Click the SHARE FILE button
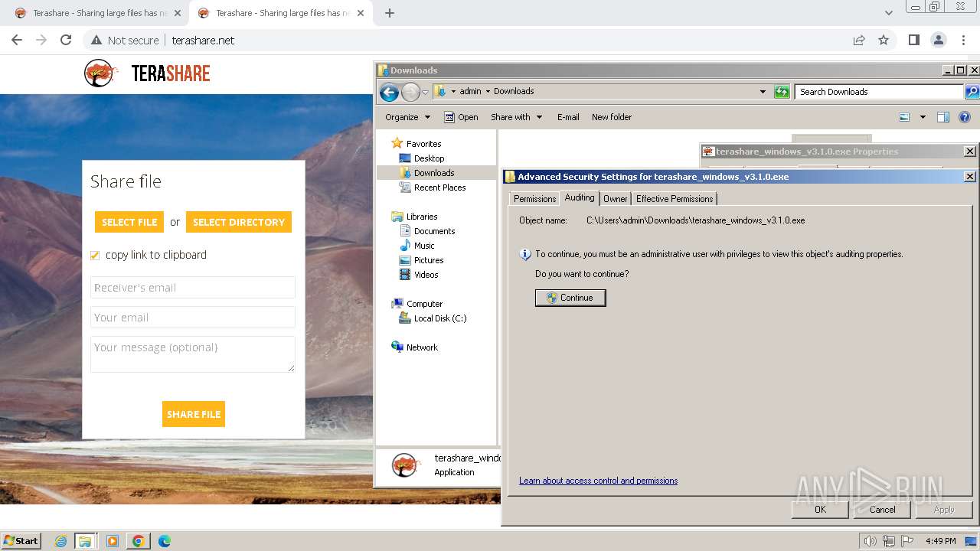Viewport: 980px width, 551px height. 194,414
